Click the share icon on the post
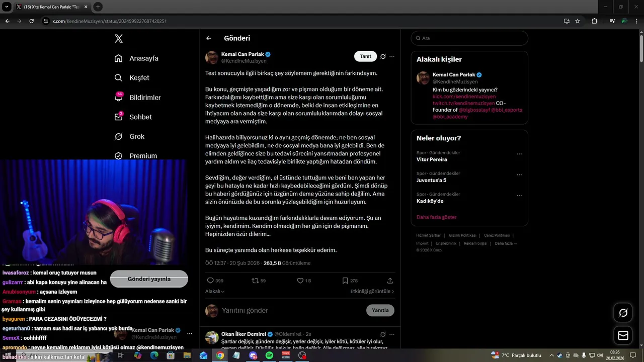644x362 pixels. click(x=390, y=281)
